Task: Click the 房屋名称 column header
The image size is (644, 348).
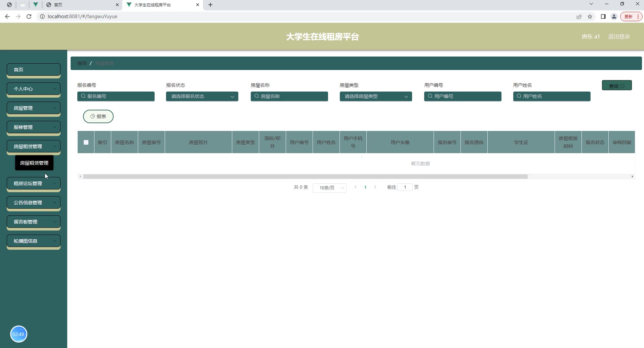Action: [x=124, y=142]
